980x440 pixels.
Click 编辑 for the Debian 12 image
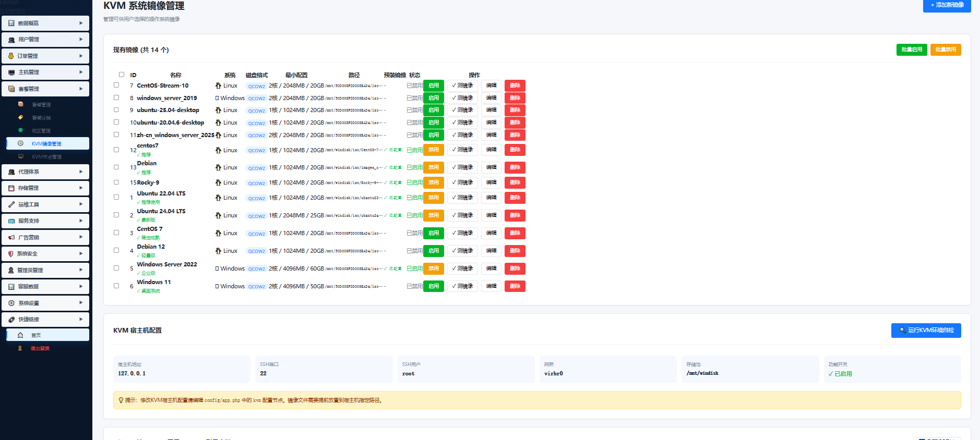pos(492,251)
